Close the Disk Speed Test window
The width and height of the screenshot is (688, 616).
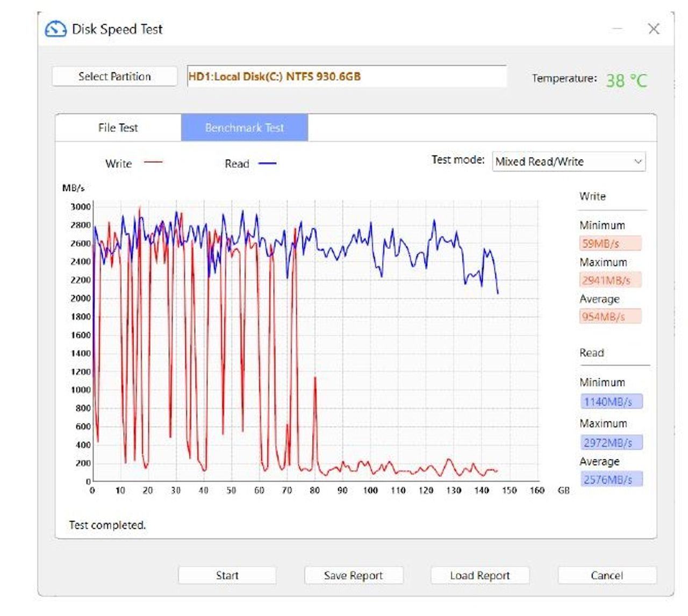654,29
